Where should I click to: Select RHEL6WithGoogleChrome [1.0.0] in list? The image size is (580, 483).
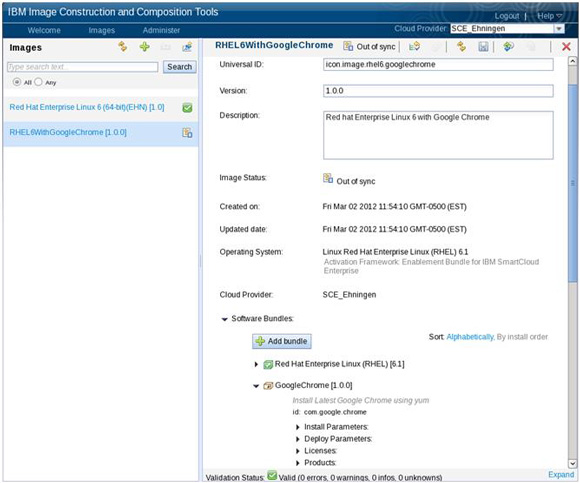[68, 132]
